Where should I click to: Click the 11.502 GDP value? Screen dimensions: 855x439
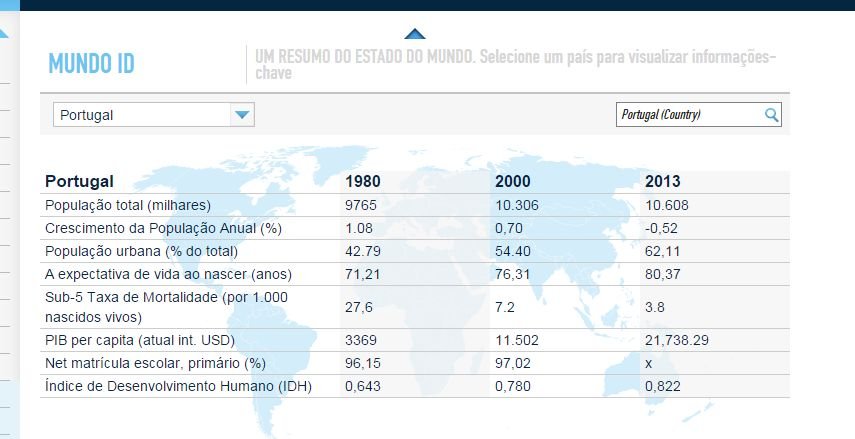pos(516,340)
